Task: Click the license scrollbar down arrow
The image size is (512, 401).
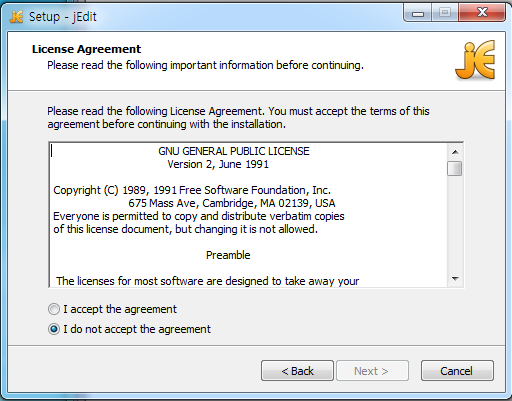Action: [x=455, y=279]
